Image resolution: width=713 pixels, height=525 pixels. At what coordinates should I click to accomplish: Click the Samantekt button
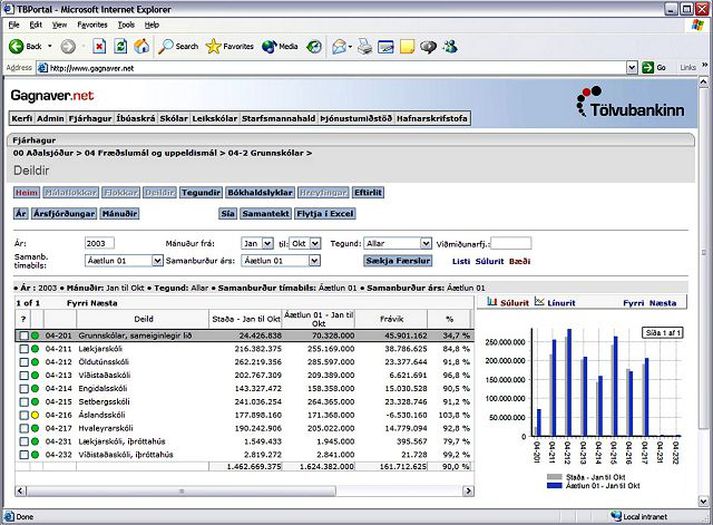coord(266,214)
